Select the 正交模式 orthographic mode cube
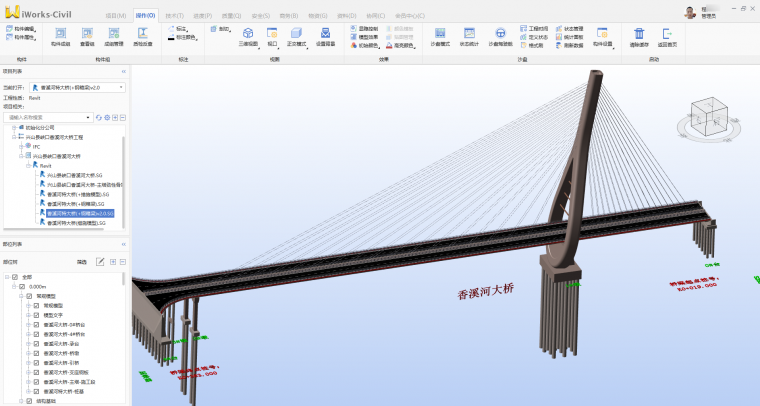 (297, 39)
